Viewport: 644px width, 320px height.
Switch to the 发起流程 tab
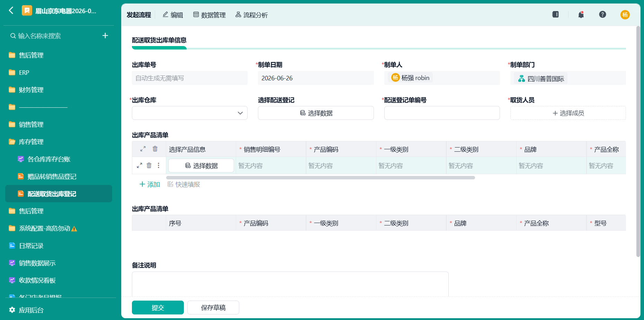click(x=139, y=15)
